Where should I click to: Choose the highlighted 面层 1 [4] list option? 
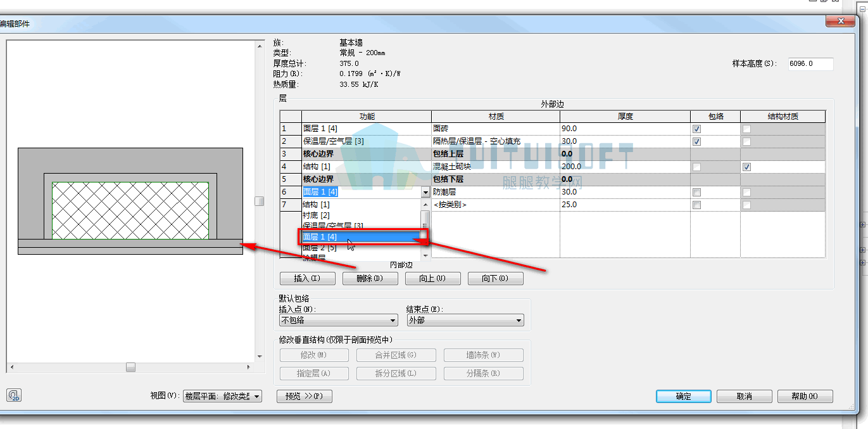point(361,237)
